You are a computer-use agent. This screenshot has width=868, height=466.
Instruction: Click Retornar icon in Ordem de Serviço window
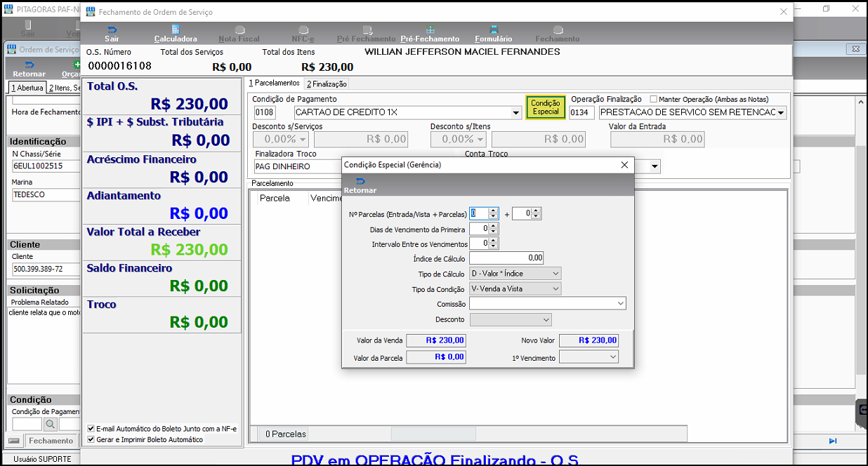coord(29,69)
